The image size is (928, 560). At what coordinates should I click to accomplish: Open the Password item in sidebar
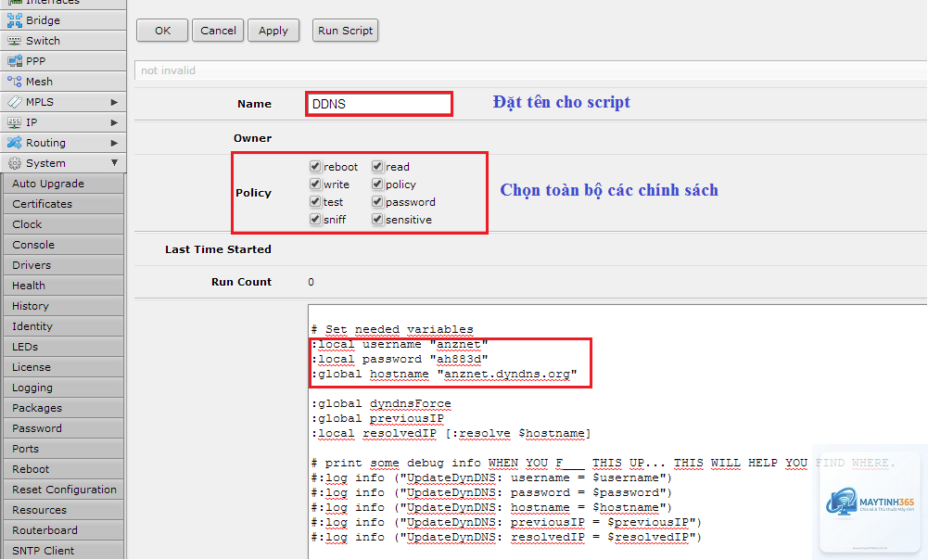pyautogui.click(x=63, y=428)
